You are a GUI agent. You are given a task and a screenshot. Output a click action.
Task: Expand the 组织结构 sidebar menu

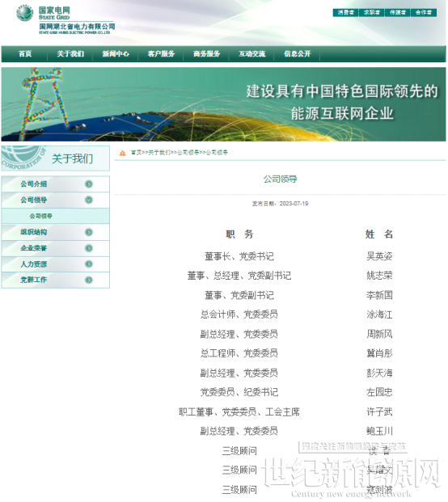(x=56, y=233)
